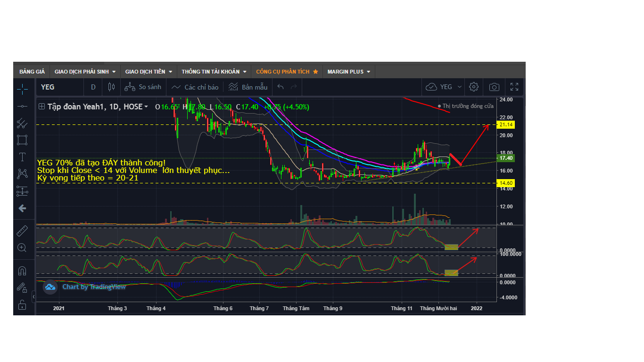The image size is (644, 362).
Task: Click the close value C17.40
Action: 248,107
